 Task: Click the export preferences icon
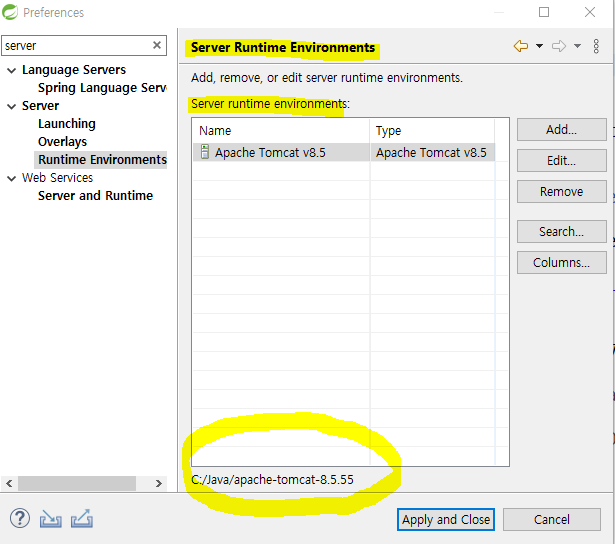click(82, 519)
